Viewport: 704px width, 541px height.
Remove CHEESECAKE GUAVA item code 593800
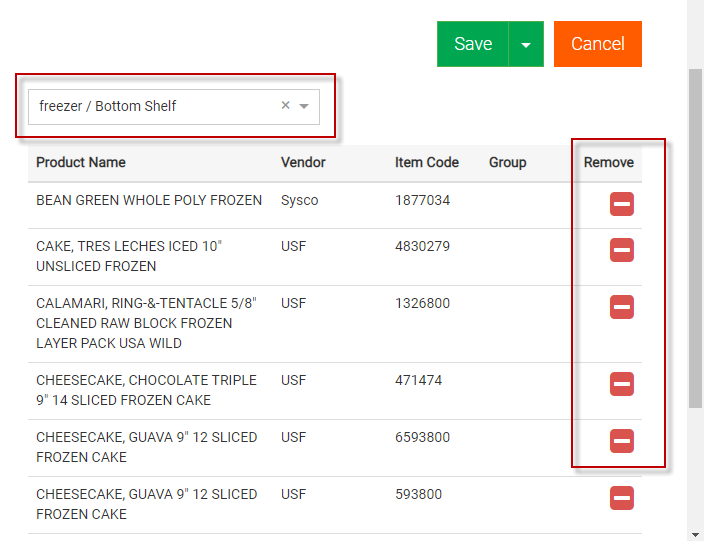pos(621,497)
